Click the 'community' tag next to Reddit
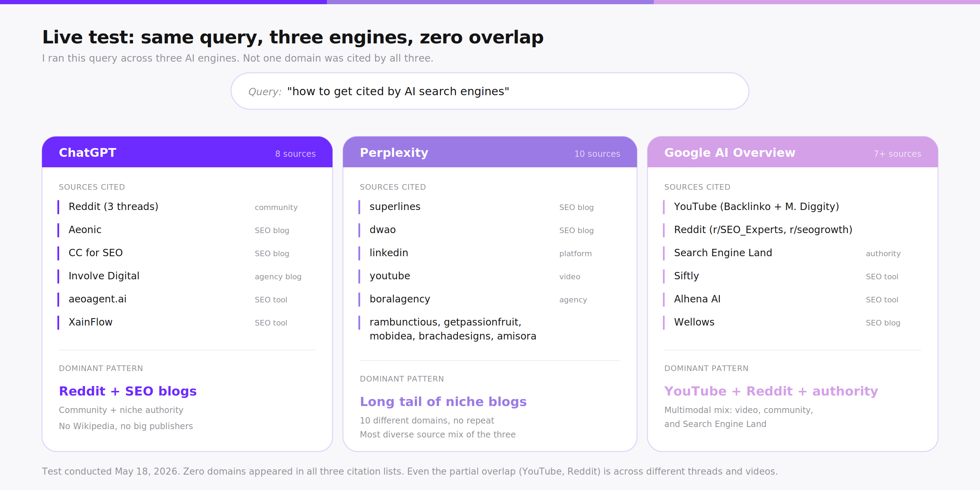The height and width of the screenshot is (490, 980). 276,207
